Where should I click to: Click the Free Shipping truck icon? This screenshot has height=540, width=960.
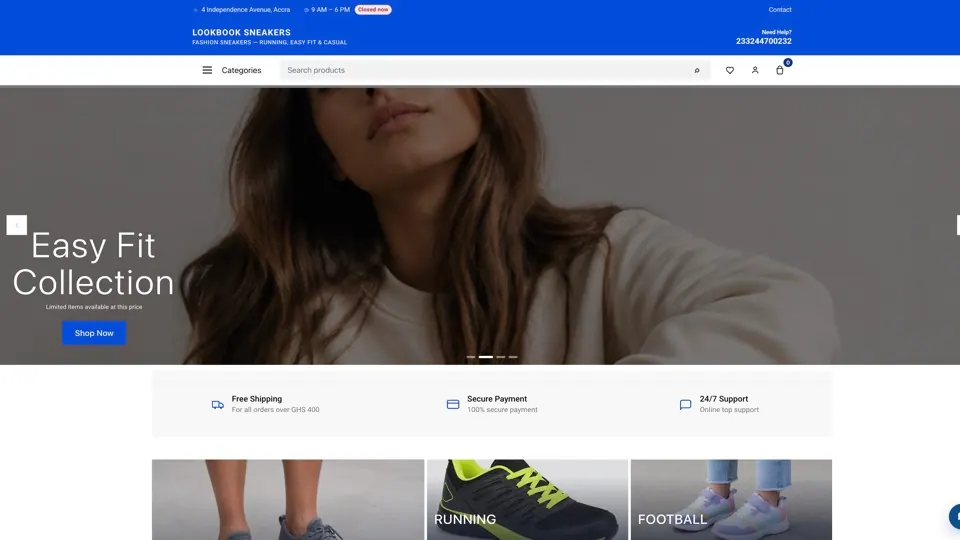(x=217, y=405)
